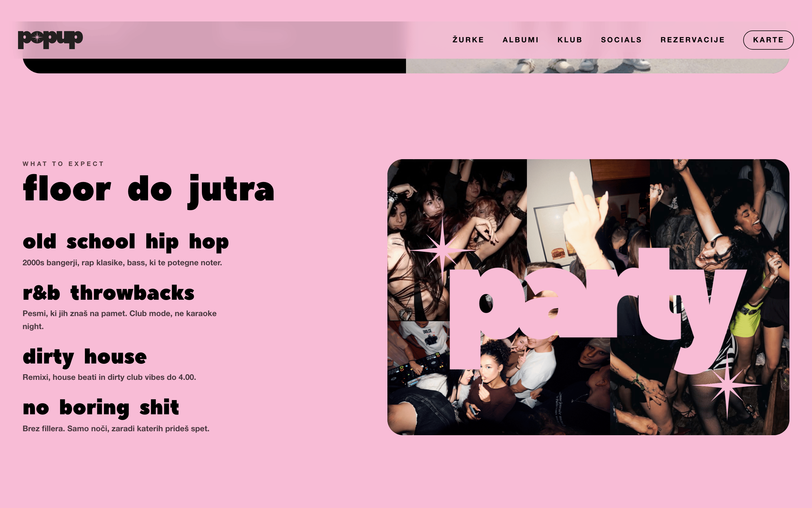
Task: Click the 'Brez fillera. Samo noči' description
Action: (116, 429)
